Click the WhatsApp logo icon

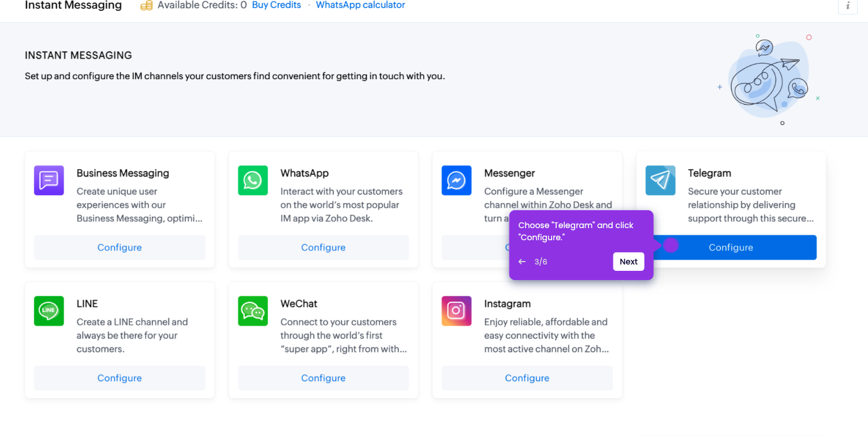pyautogui.click(x=253, y=180)
